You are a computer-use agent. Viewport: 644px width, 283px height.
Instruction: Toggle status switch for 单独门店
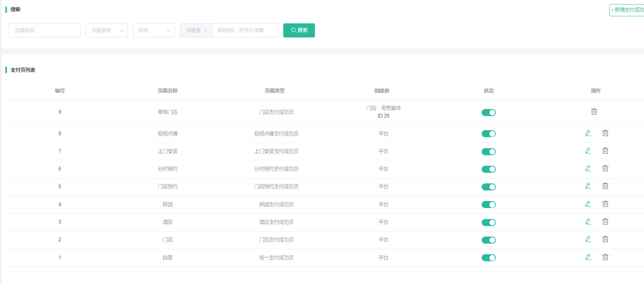click(x=488, y=113)
